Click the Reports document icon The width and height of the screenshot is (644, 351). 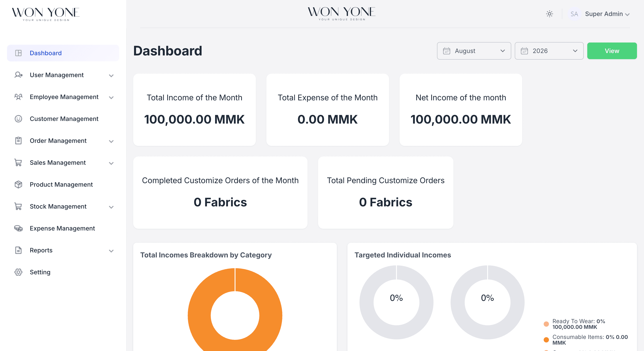click(x=18, y=250)
